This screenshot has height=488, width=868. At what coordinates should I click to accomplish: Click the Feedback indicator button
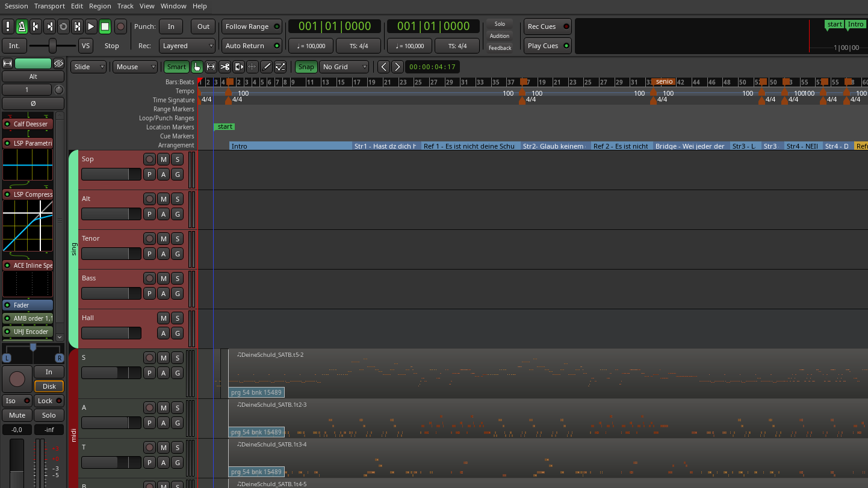tap(500, 48)
